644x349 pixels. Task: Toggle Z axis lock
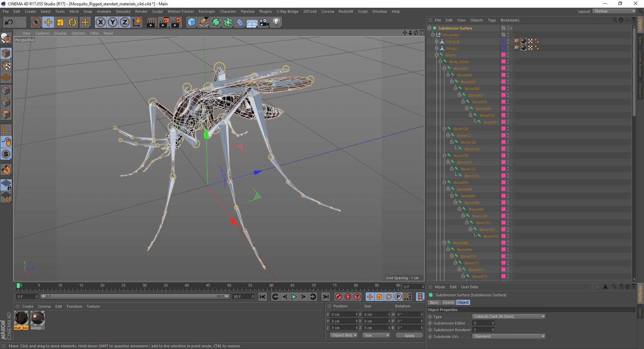point(125,22)
